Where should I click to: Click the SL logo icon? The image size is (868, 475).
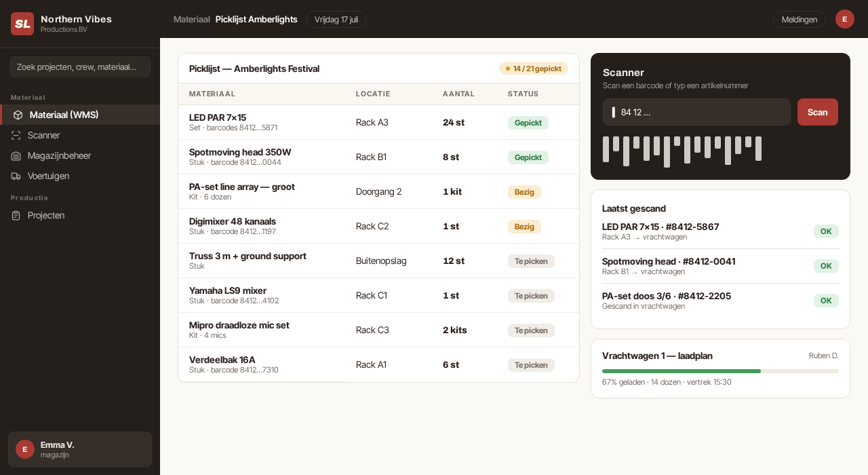22,24
